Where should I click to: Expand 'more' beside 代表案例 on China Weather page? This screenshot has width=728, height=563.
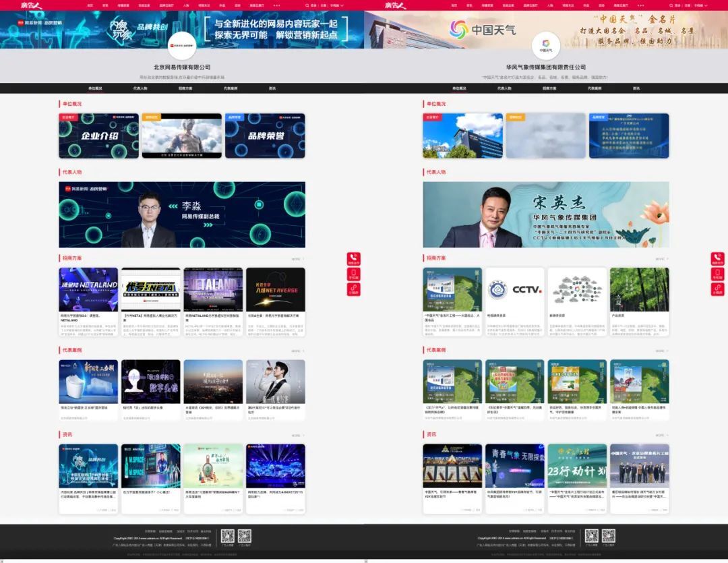pyautogui.click(x=662, y=351)
